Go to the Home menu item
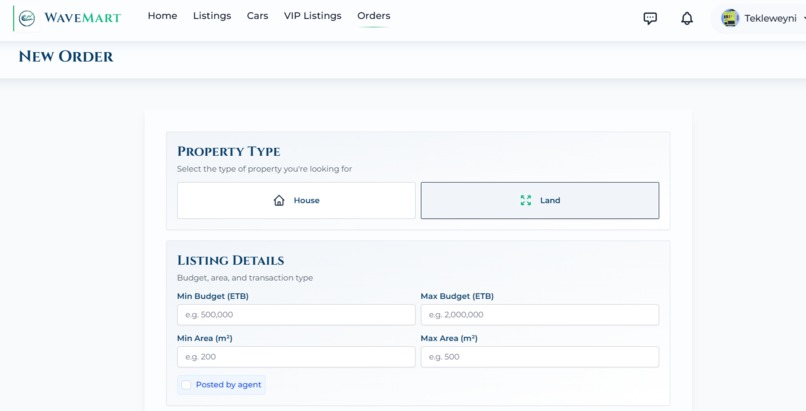The width and height of the screenshot is (806, 411). pyautogui.click(x=162, y=16)
